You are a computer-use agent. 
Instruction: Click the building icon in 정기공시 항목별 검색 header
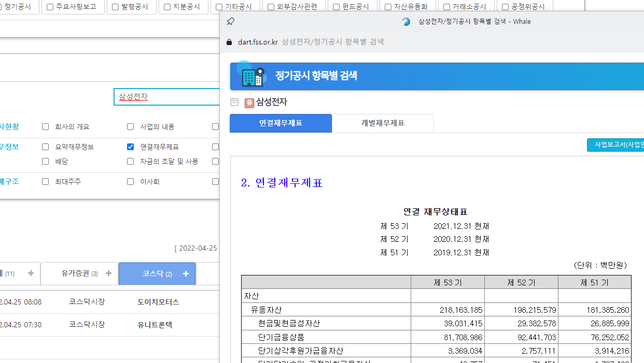pyautogui.click(x=253, y=76)
